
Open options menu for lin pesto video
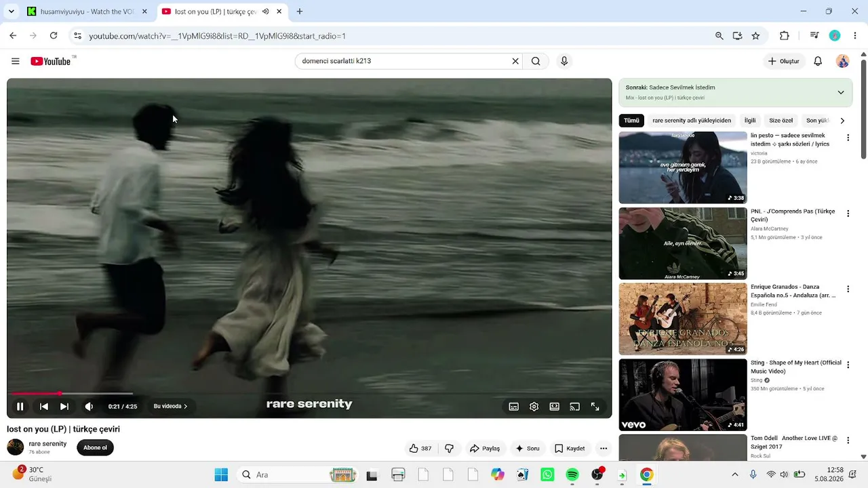point(848,138)
